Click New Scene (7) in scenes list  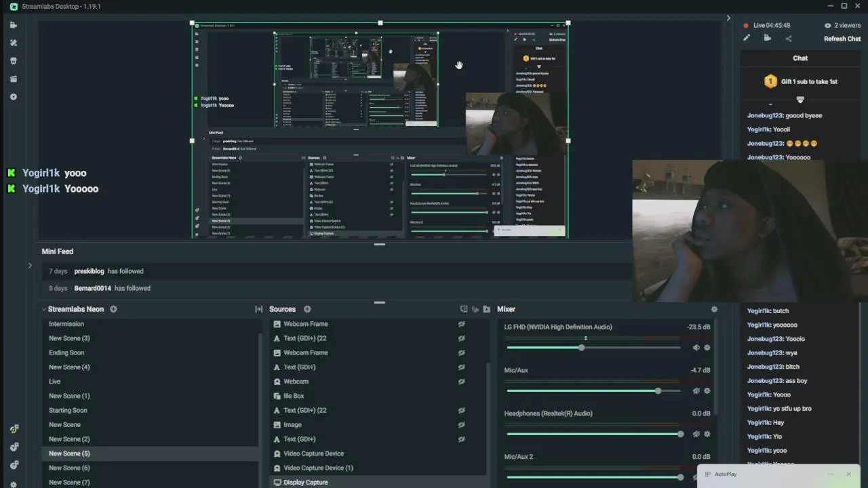click(x=69, y=482)
